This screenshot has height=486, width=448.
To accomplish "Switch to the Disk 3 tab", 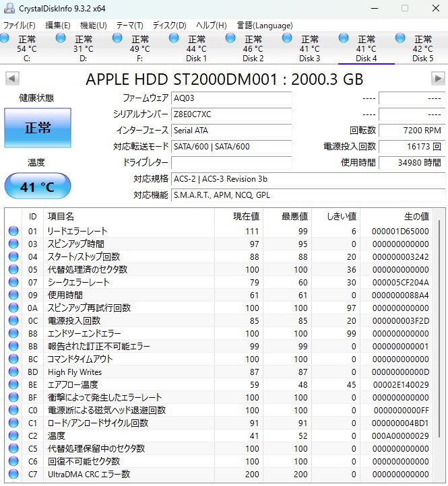I will click(309, 48).
